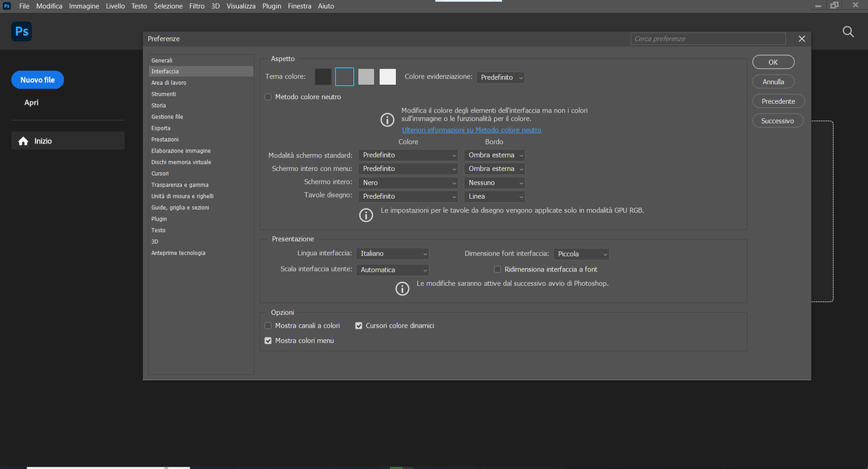The width and height of the screenshot is (868, 469).
Task: Click the small Ps icon in title bar
Action: 6,5
